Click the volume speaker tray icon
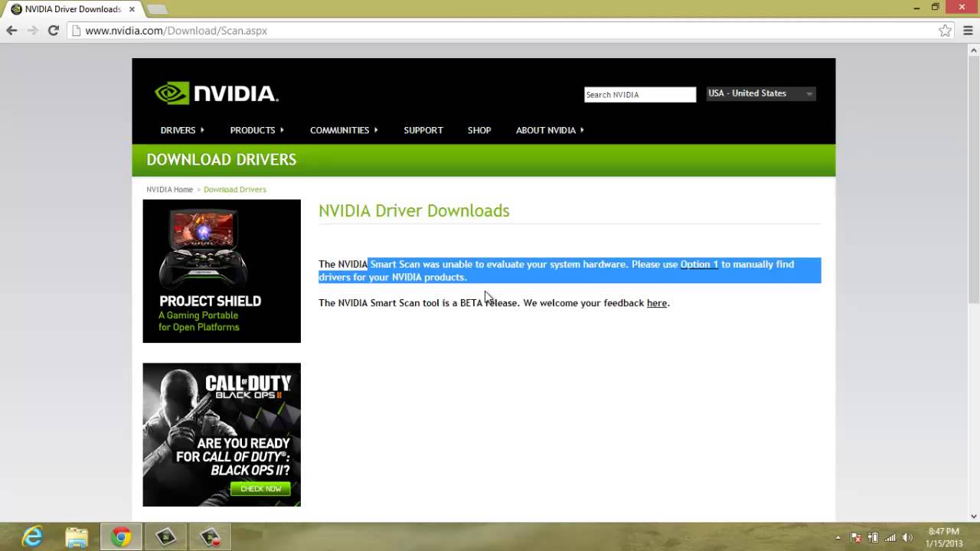Viewport: 980px width, 551px height. (908, 537)
